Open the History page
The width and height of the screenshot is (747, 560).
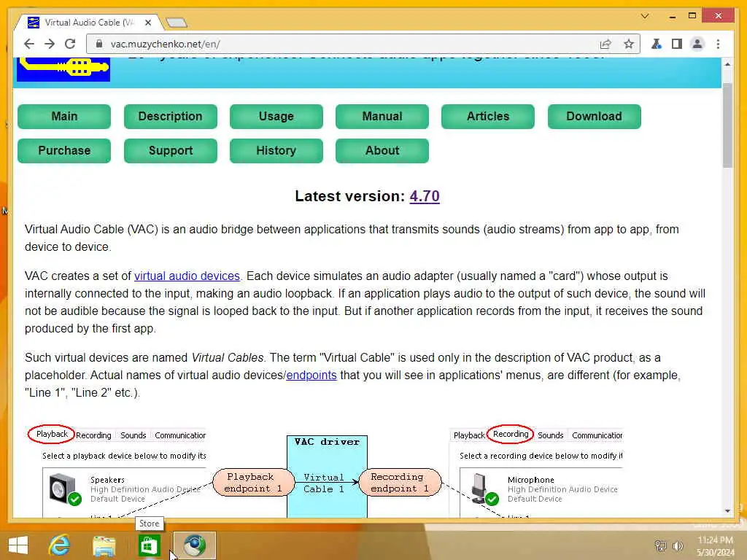276,151
